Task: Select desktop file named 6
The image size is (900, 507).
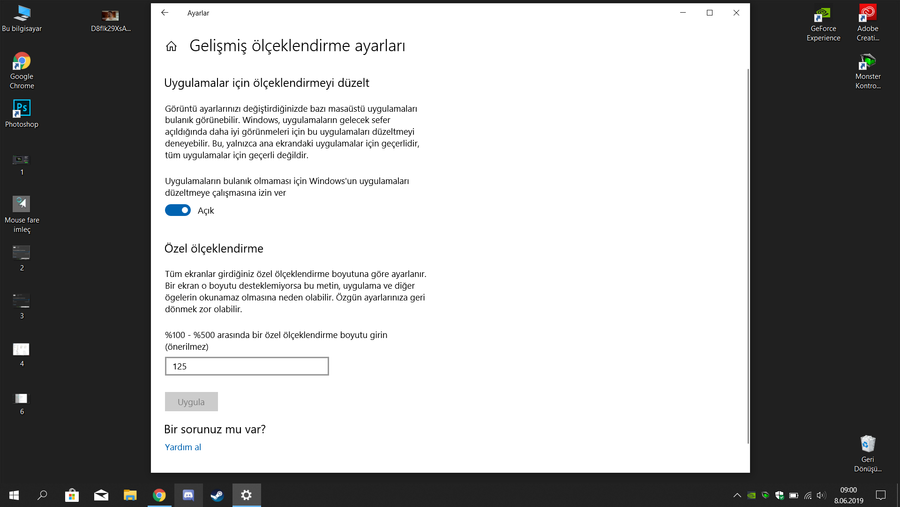Action: click(22, 404)
